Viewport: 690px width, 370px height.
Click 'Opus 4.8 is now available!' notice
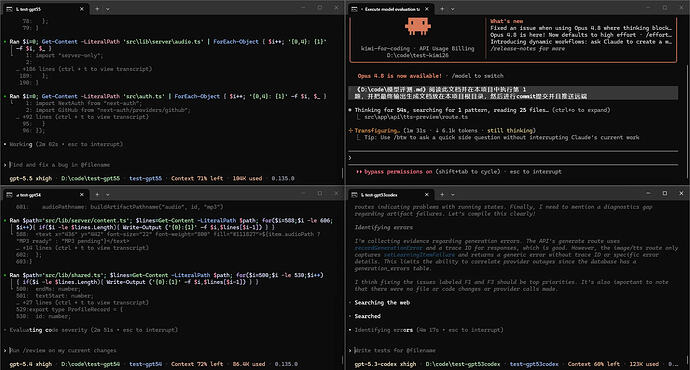pos(400,76)
